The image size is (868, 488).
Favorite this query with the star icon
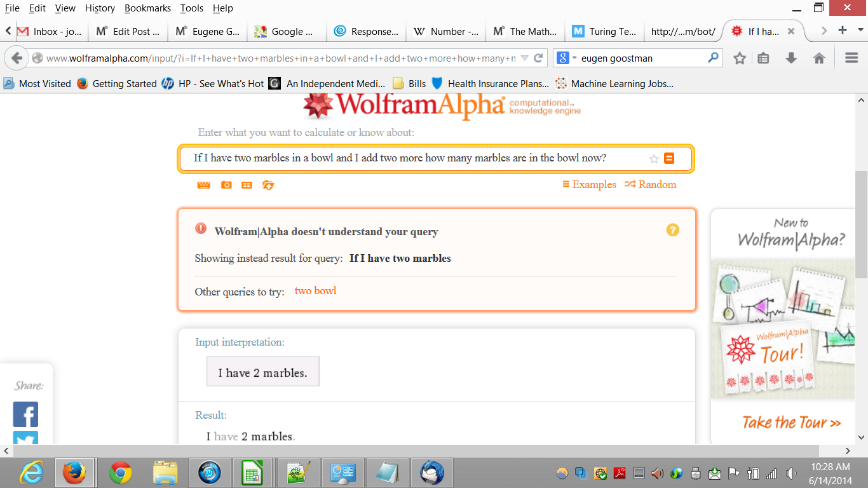[654, 159]
